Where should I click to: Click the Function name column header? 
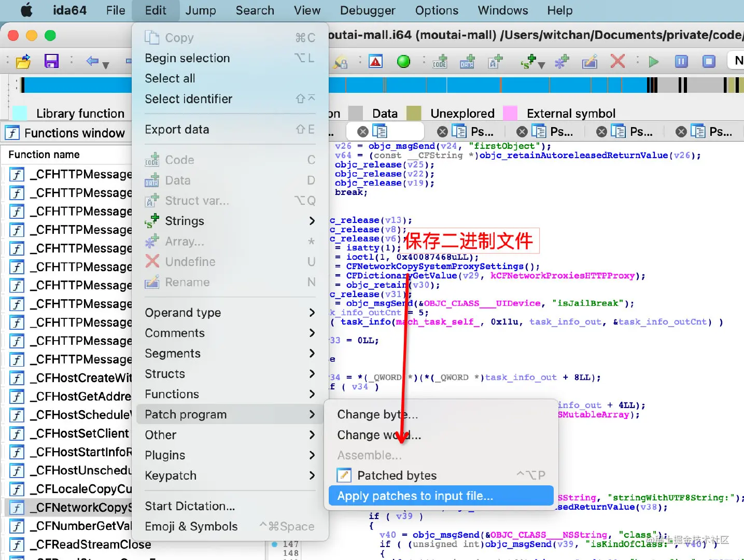pos(66,155)
